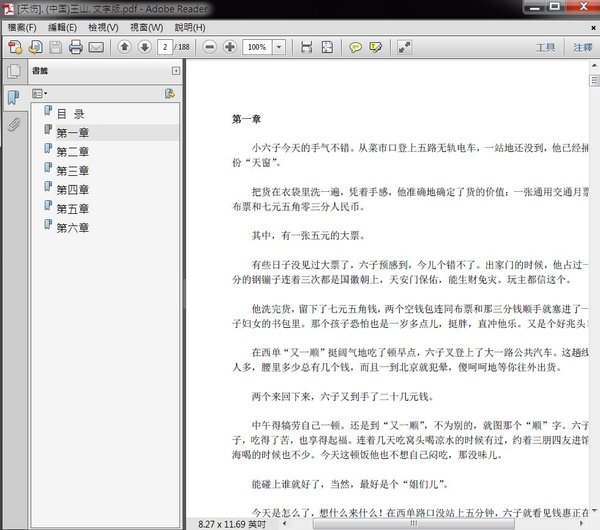Open the 檢視(V) menu

pos(103,28)
